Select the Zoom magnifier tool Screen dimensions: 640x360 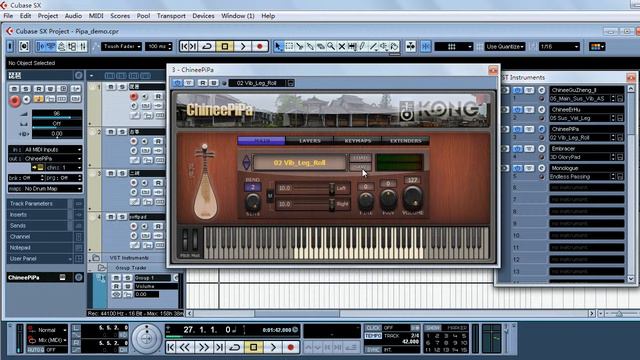point(331,47)
